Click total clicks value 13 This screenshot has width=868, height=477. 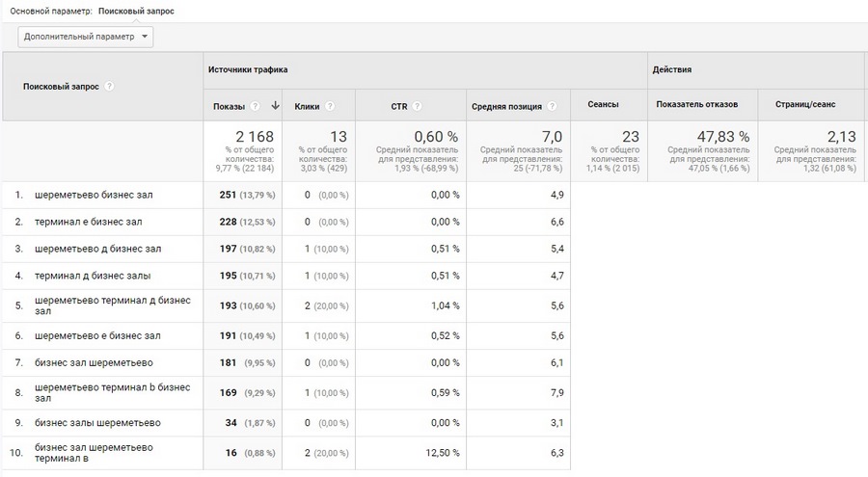[x=339, y=136]
